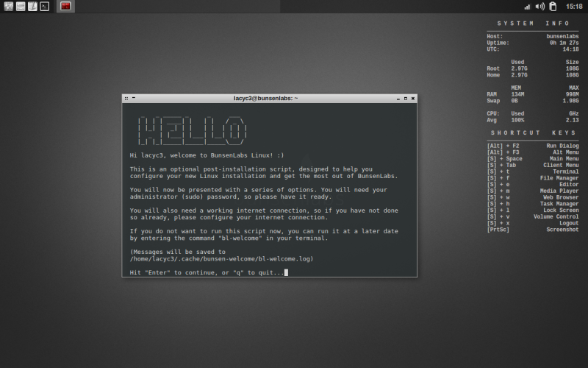Click the 'Host:' bunsenlabs line

click(x=532, y=36)
